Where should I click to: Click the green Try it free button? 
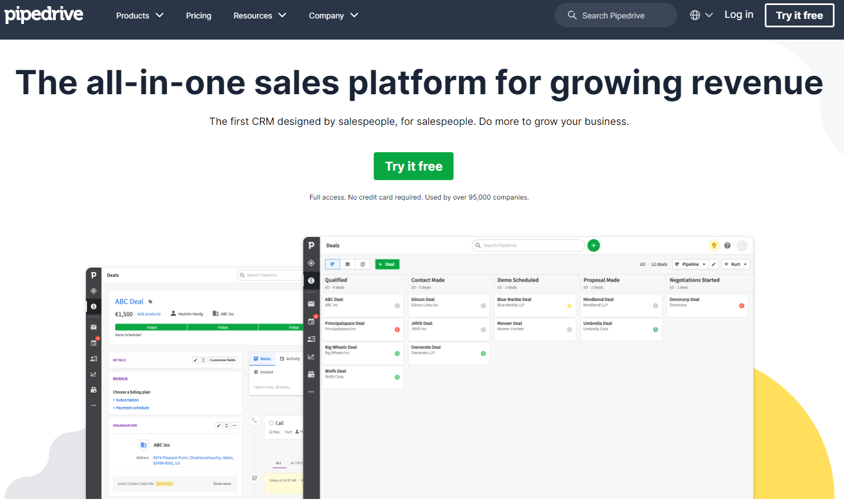[413, 166]
